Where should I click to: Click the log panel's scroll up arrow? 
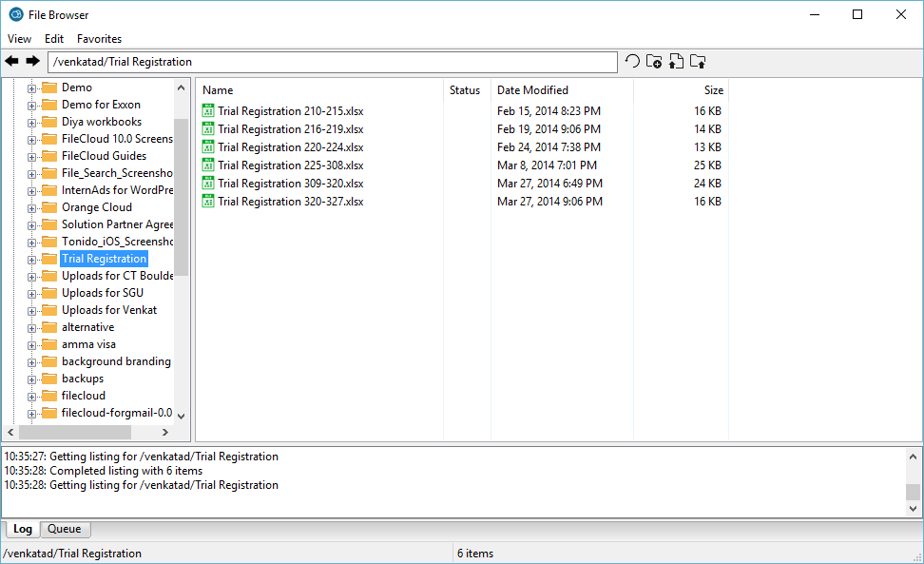click(913, 457)
